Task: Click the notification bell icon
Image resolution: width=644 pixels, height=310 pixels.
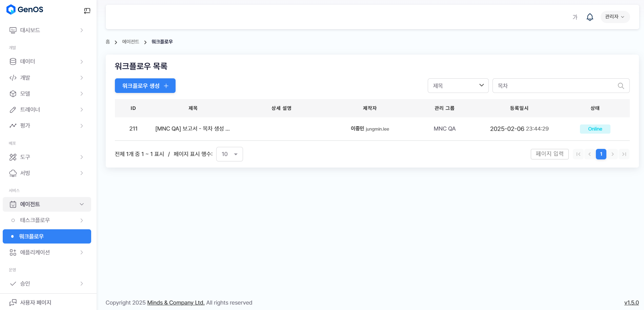Action: click(590, 17)
